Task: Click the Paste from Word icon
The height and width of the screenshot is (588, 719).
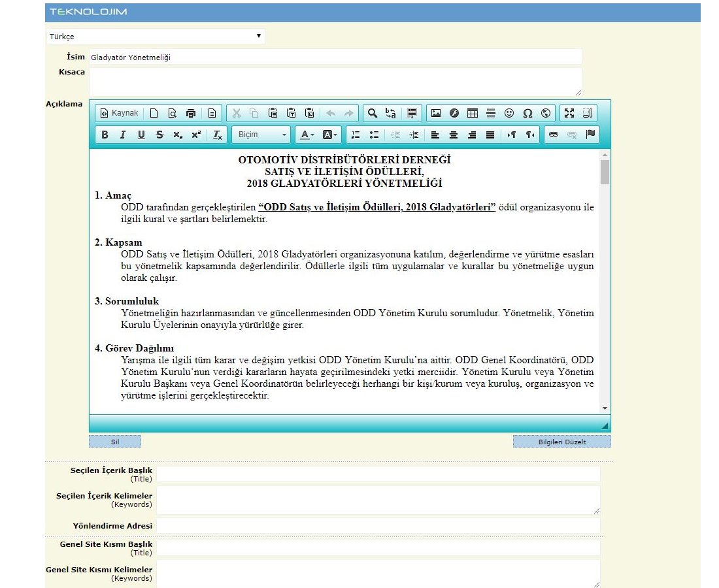Action: (x=310, y=113)
